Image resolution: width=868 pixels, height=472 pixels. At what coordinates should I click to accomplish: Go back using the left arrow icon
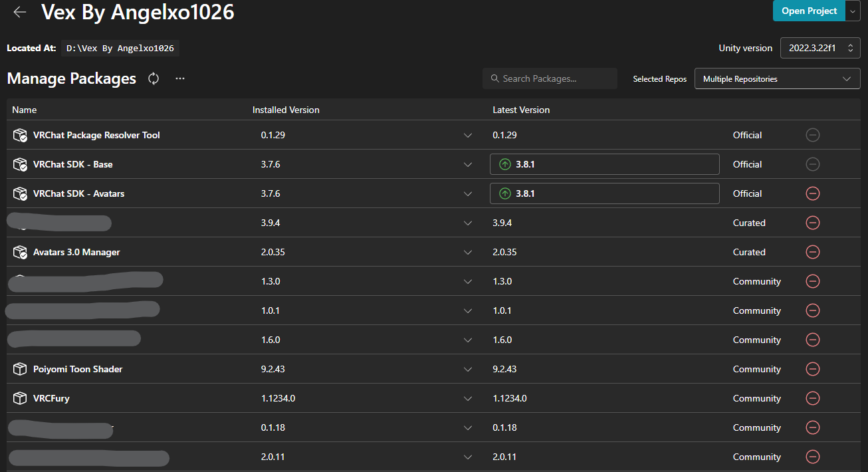pyautogui.click(x=20, y=12)
